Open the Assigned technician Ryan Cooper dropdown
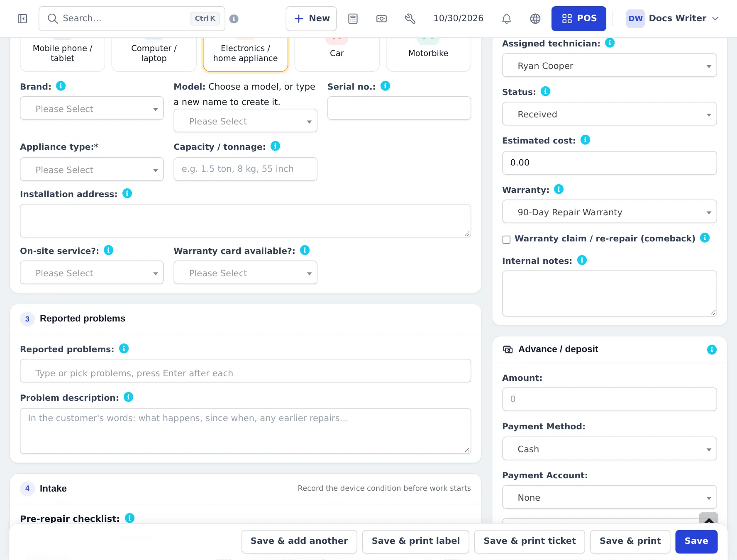This screenshot has height=560, width=737. click(609, 66)
